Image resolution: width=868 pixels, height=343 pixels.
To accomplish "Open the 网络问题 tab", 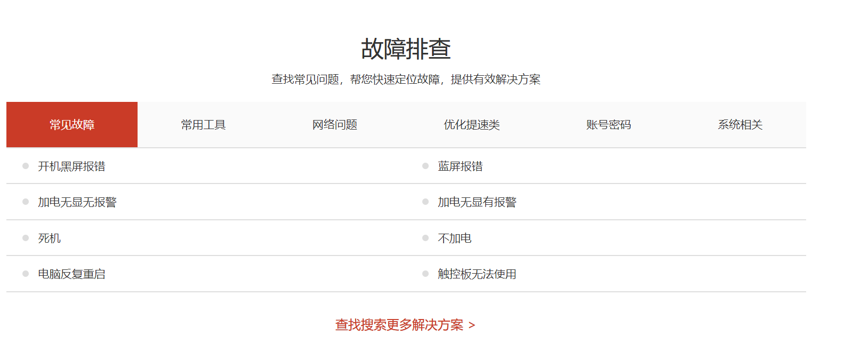I will click(x=335, y=125).
